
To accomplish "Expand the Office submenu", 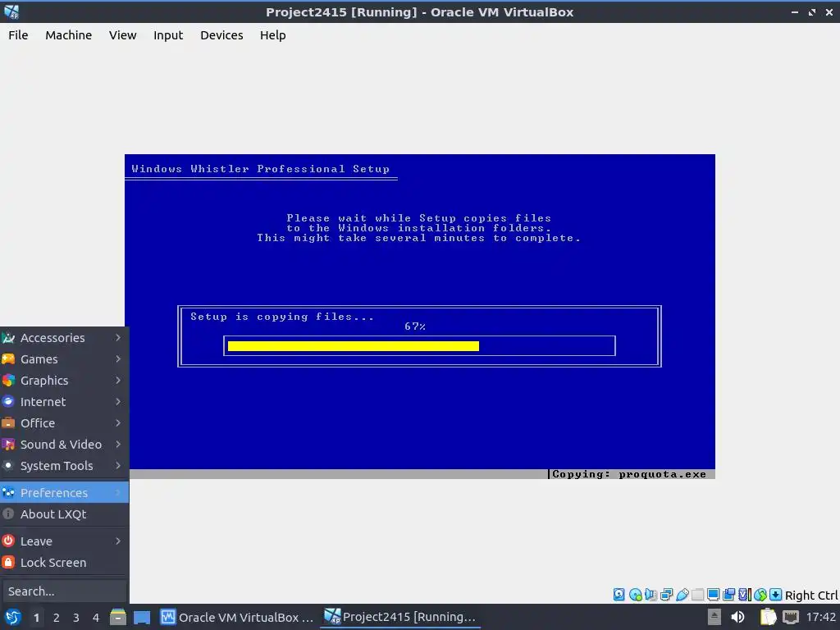I will [x=64, y=423].
